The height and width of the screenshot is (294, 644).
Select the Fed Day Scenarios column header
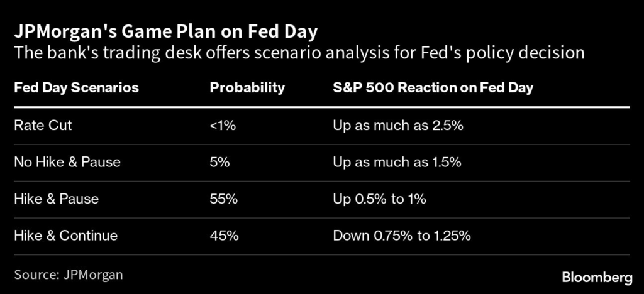pos(76,87)
